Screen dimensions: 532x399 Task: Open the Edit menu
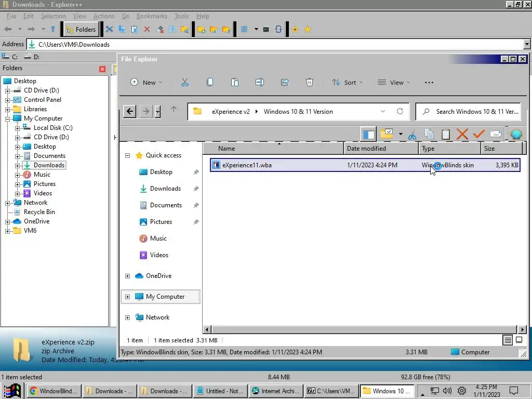(28, 16)
